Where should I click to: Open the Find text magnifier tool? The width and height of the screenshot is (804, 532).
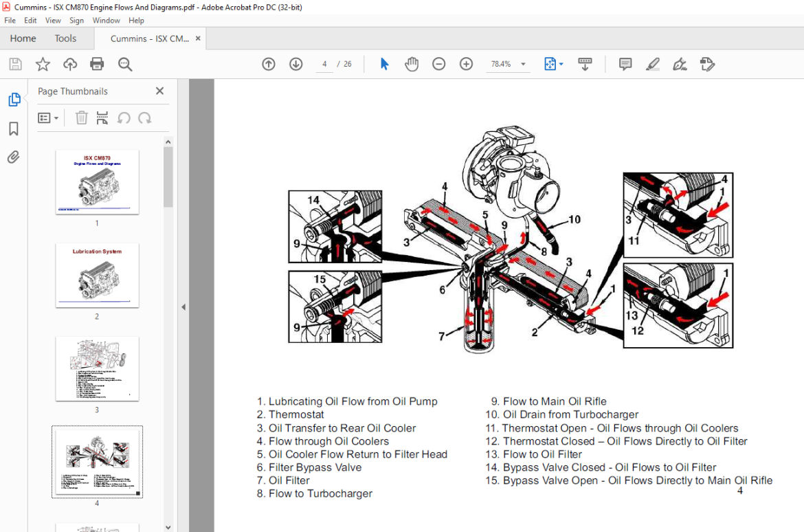click(124, 64)
